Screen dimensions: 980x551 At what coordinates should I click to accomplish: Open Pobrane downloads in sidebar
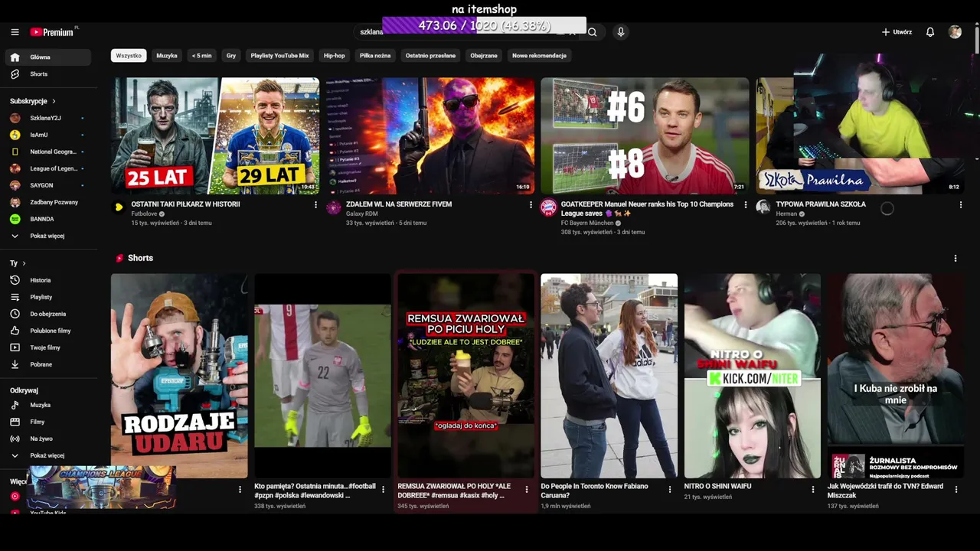(x=47, y=364)
